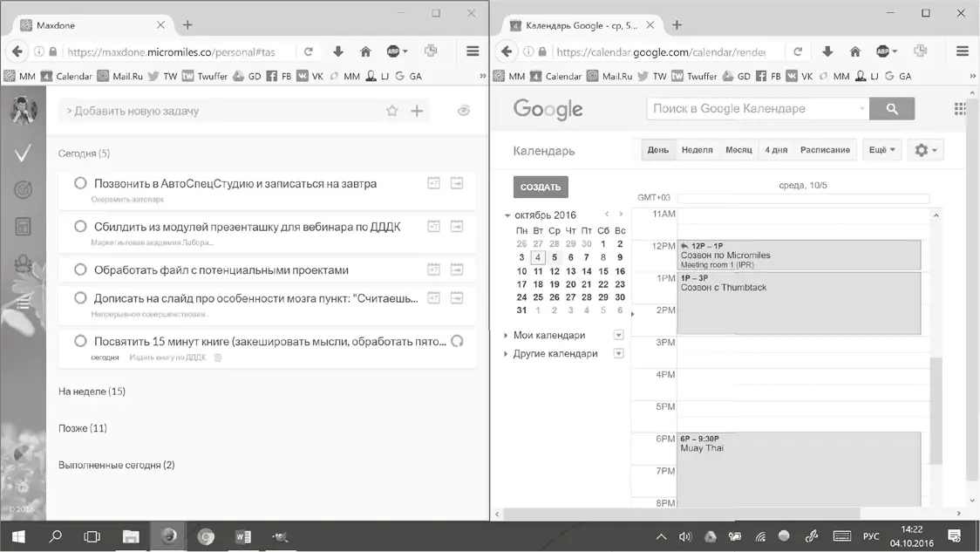This screenshot has height=552, width=980.
Task: Open the target goals icon in Maxdone sidebar
Action: pos(24,190)
